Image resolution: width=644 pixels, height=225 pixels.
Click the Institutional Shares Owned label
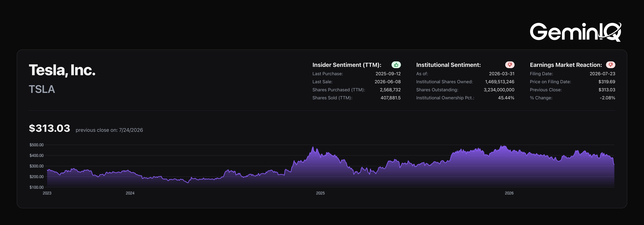(444, 82)
